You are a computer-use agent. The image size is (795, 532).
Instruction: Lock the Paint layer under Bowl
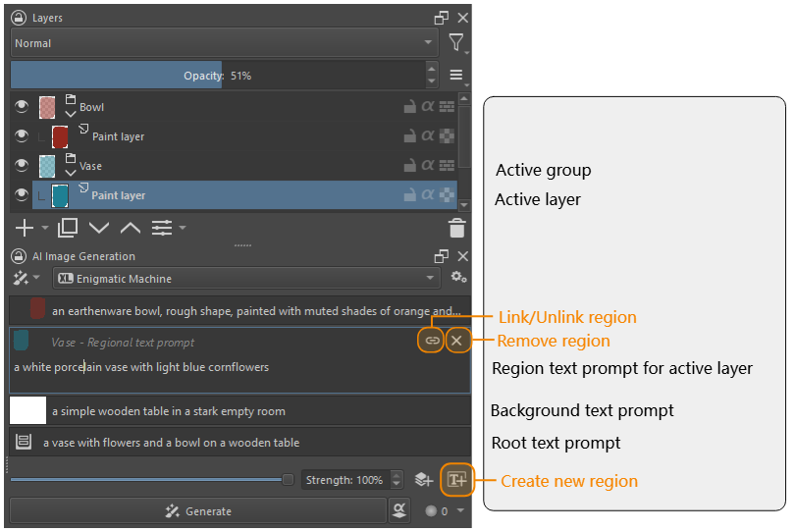pyautogui.click(x=409, y=135)
